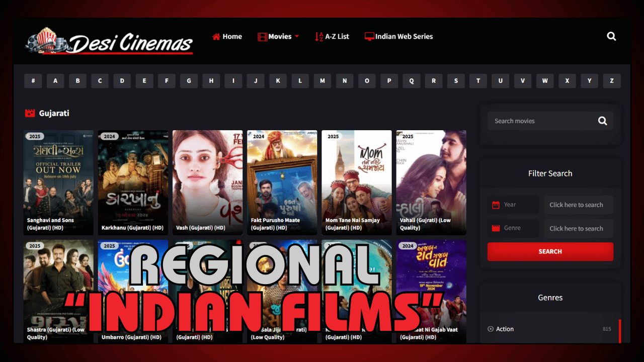Open the Genre filter dropdown
Viewport: 644px width, 362px height.
coord(579,228)
